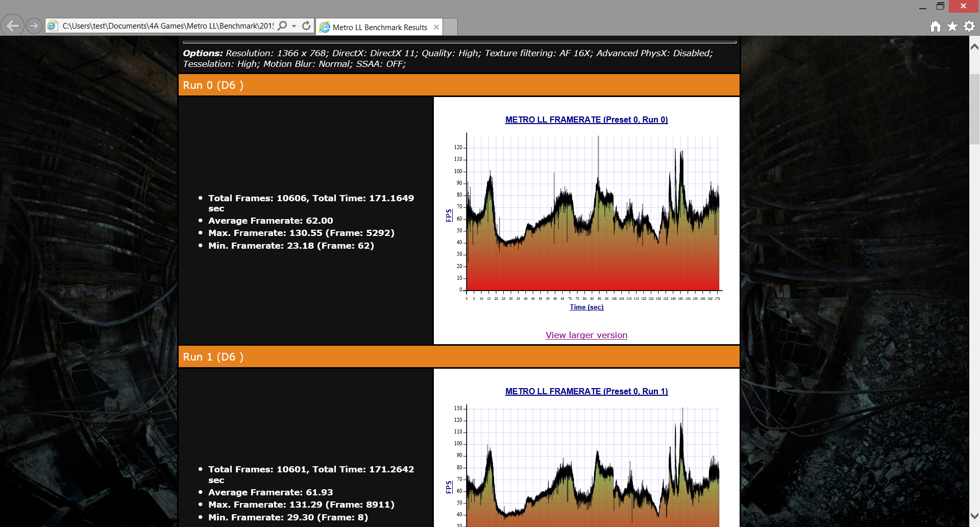Viewport: 980px width, 527px height.
Task: Open the Favorites star menu
Action: tap(952, 26)
